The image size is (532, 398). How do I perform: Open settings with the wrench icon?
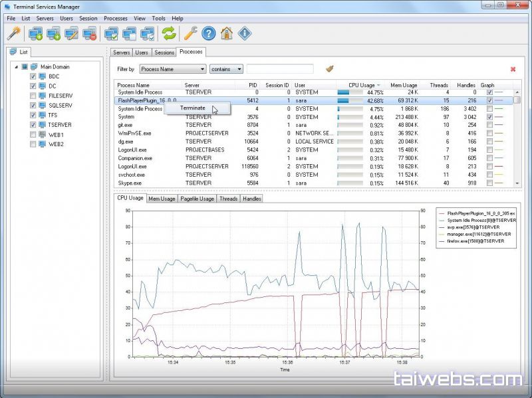point(191,33)
